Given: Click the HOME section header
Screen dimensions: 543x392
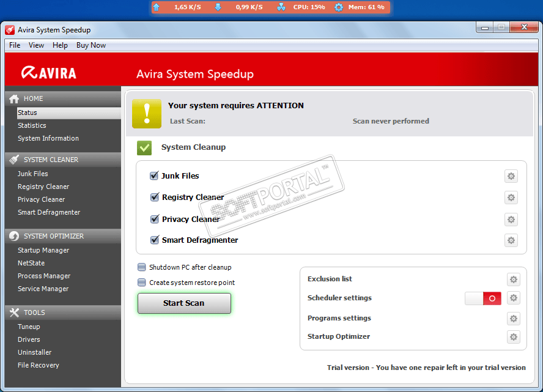Looking at the screenshot, I should click(x=63, y=98).
